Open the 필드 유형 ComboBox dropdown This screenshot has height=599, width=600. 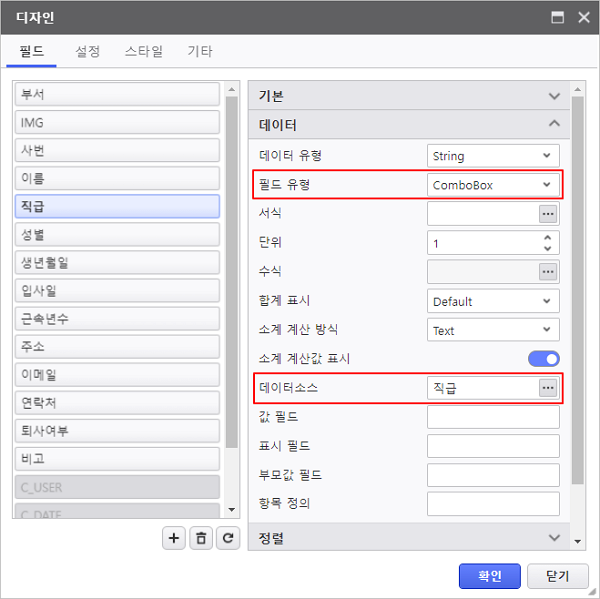[493, 185]
